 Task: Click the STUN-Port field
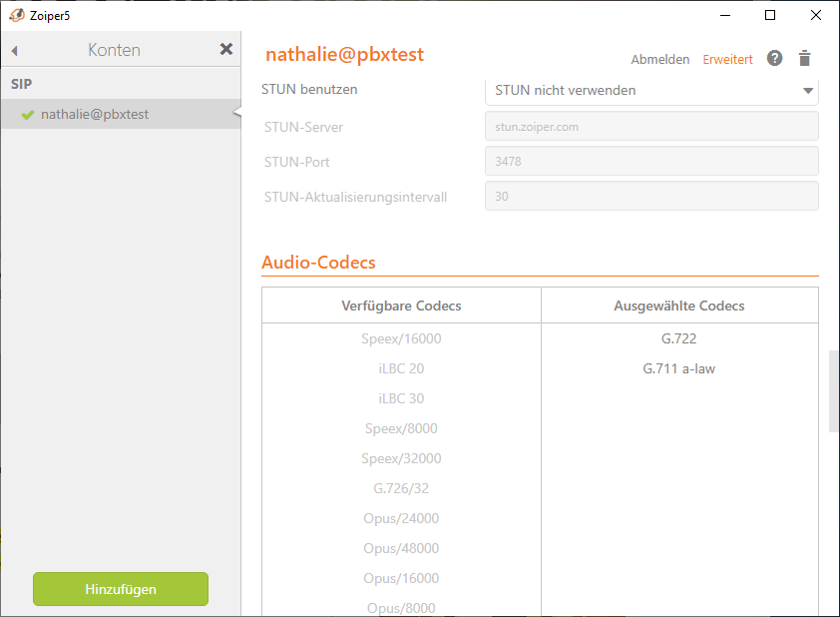click(x=650, y=162)
